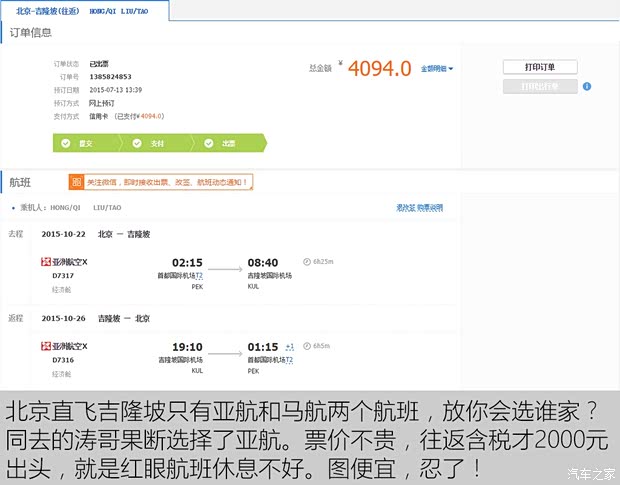620x485 pixels.
Task: Click the order number 1385824853
Action: coord(110,77)
